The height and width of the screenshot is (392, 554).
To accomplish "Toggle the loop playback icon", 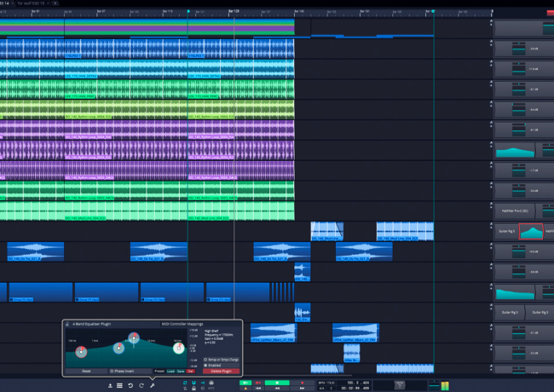I will [x=185, y=383].
